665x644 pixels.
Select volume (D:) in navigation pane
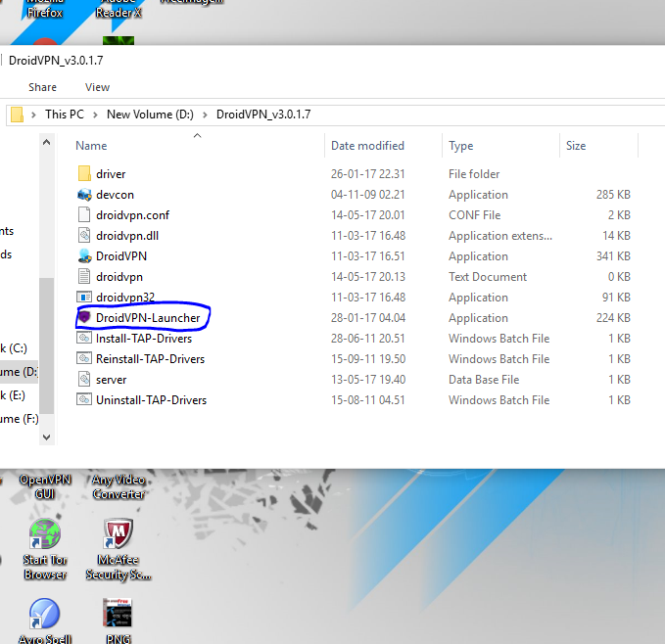[19, 372]
